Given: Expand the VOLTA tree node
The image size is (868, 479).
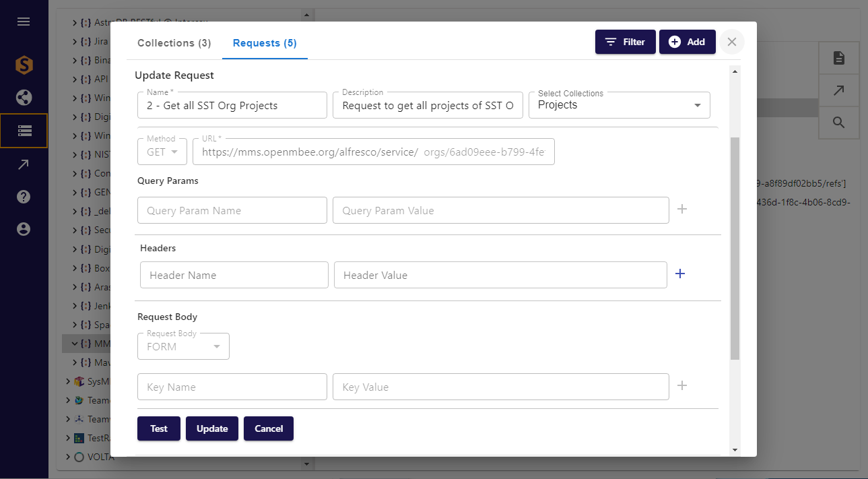Looking at the screenshot, I should 68,457.
